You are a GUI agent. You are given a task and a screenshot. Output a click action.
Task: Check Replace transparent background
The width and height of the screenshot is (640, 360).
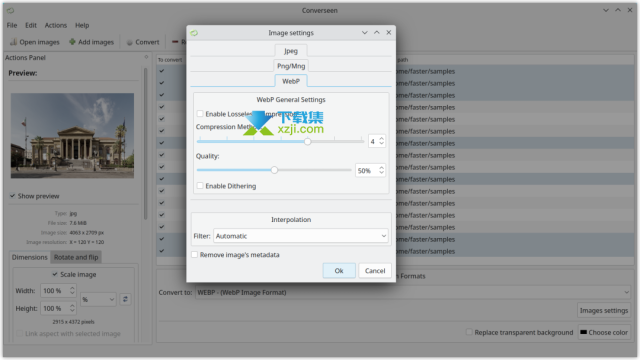click(469, 332)
